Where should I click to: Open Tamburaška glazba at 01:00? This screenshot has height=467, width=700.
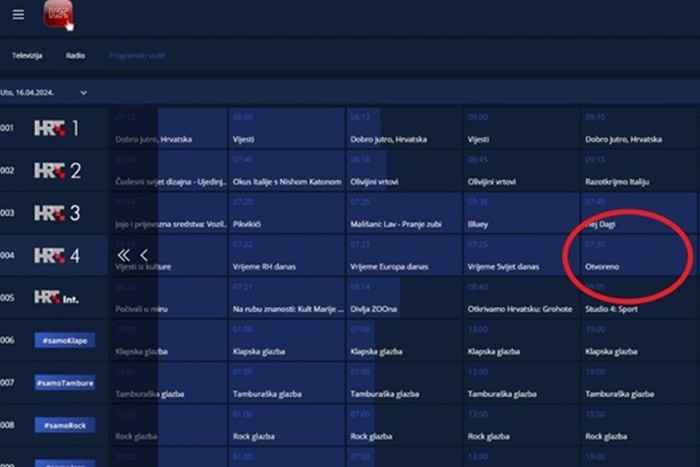tap(287, 383)
